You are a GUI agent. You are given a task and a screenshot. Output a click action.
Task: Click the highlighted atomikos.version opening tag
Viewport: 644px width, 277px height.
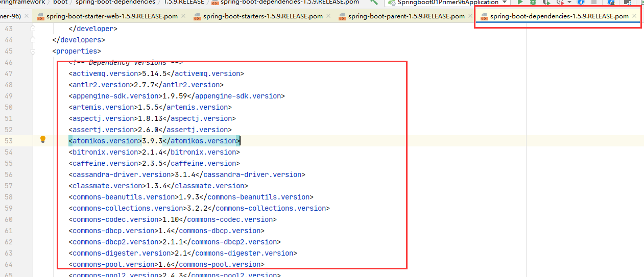[x=105, y=141]
